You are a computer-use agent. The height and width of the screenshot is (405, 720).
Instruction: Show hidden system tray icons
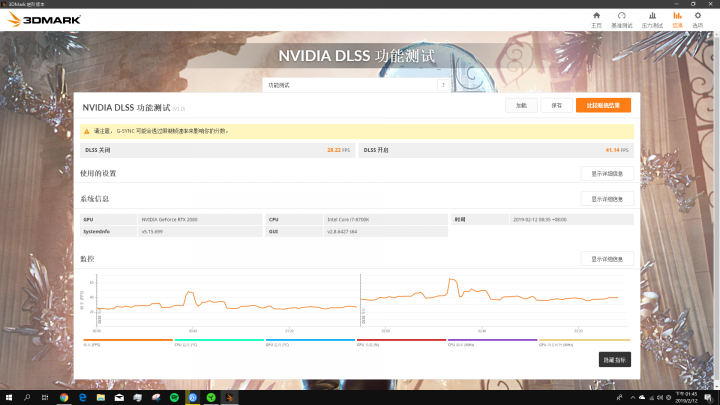tap(633, 398)
